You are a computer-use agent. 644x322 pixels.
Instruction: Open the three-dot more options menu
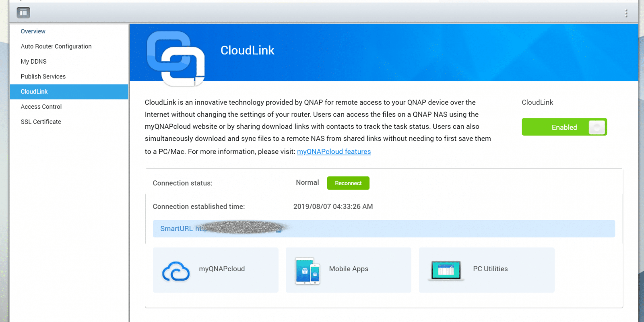pos(626,13)
